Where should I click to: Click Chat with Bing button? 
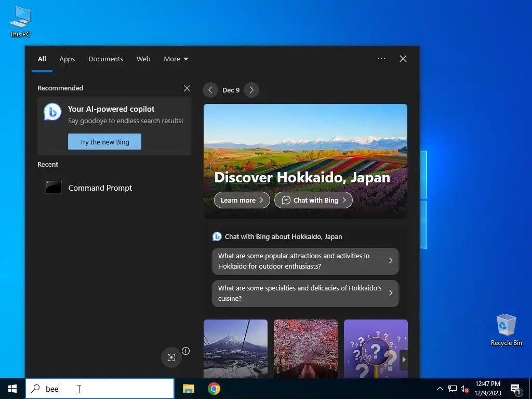point(313,200)
